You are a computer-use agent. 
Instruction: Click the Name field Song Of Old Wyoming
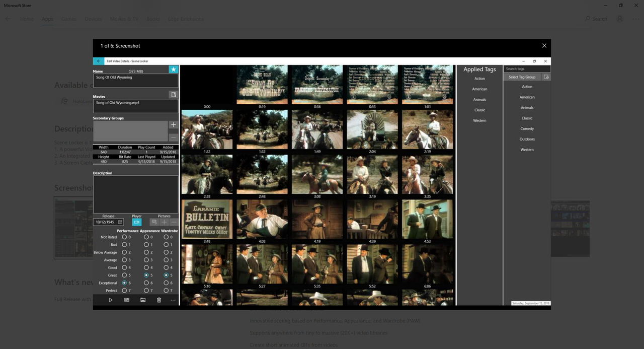pos(135,81)
